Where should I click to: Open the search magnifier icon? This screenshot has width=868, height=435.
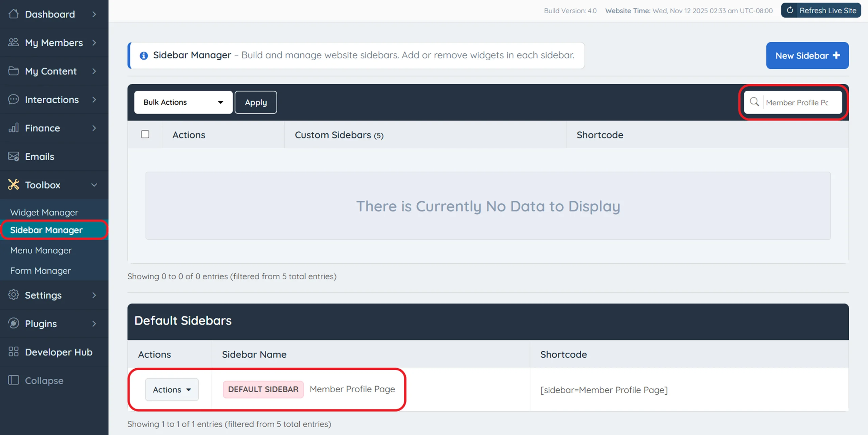coord(754,102)
